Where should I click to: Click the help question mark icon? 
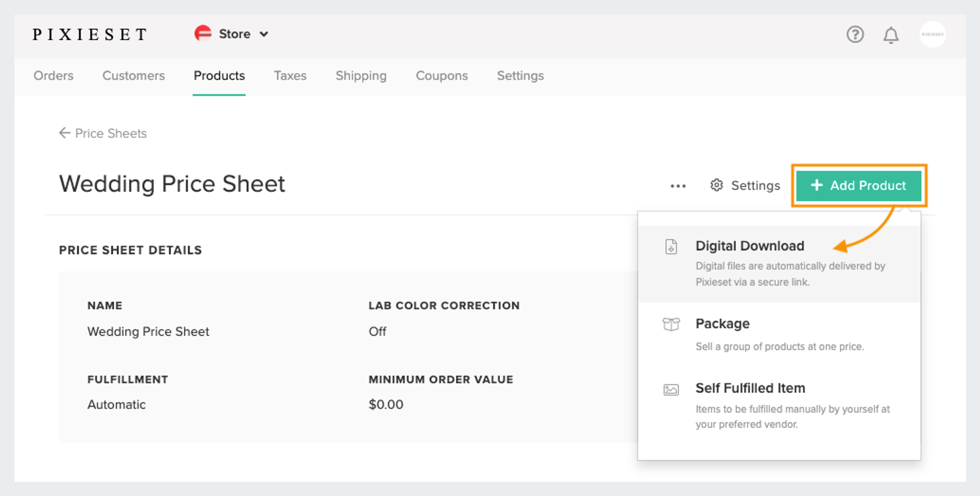(x=855, y=34)
